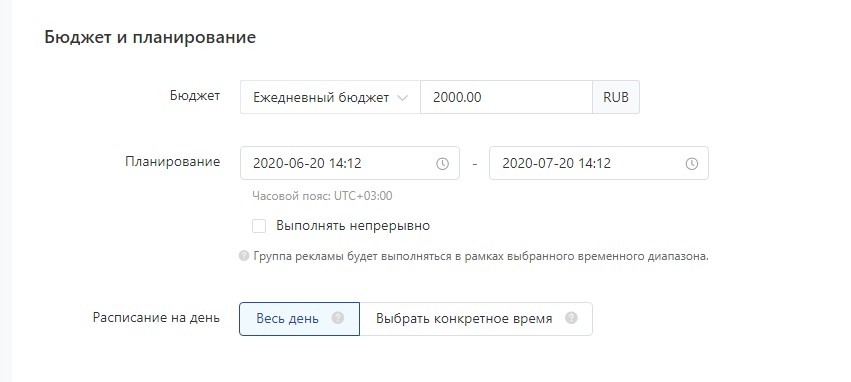
Task: Click the Группа рекламы hint text
Action: pos(481,256)
